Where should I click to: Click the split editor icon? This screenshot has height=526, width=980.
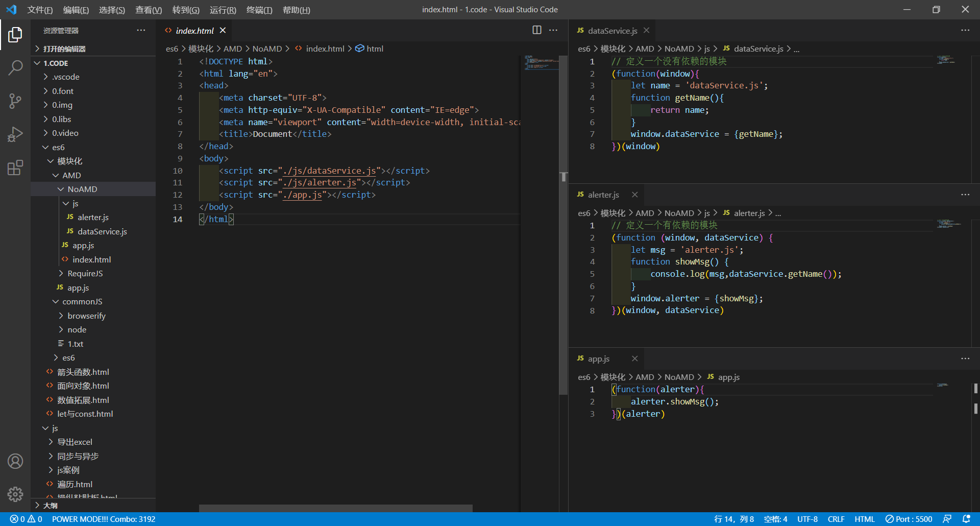(537, 30)
